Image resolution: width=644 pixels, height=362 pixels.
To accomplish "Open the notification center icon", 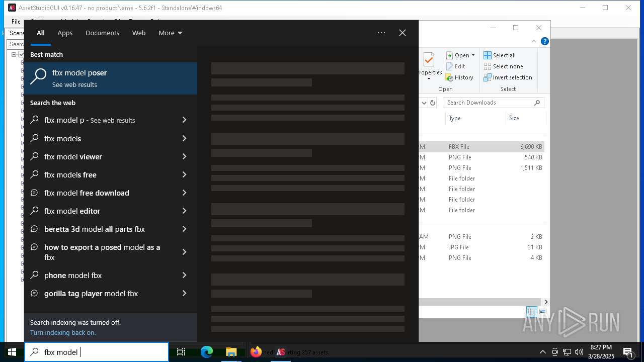I will tap(628, 352).
